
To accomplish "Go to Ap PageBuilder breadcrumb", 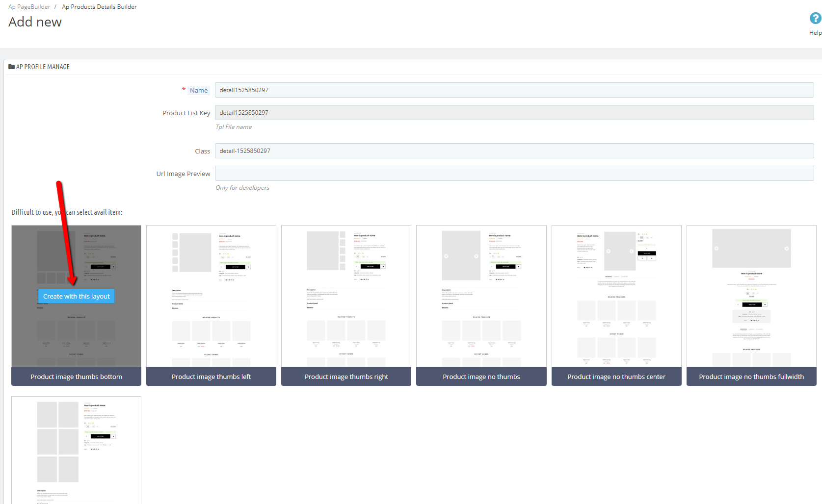I will click(29, 7).
